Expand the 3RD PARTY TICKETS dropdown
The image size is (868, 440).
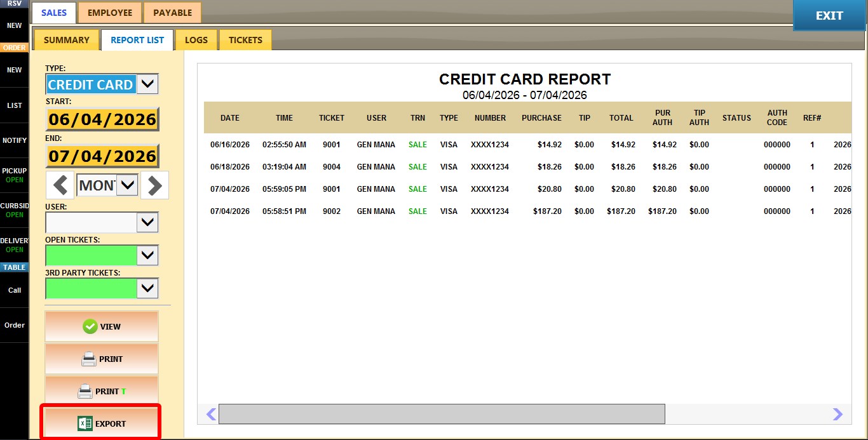147,288
